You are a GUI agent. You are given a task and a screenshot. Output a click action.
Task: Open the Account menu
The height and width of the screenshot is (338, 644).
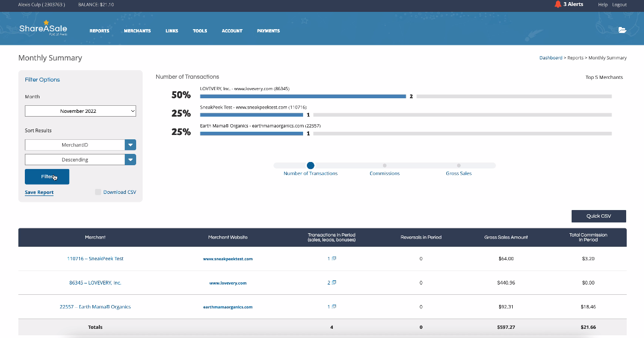tap(232, 31)
